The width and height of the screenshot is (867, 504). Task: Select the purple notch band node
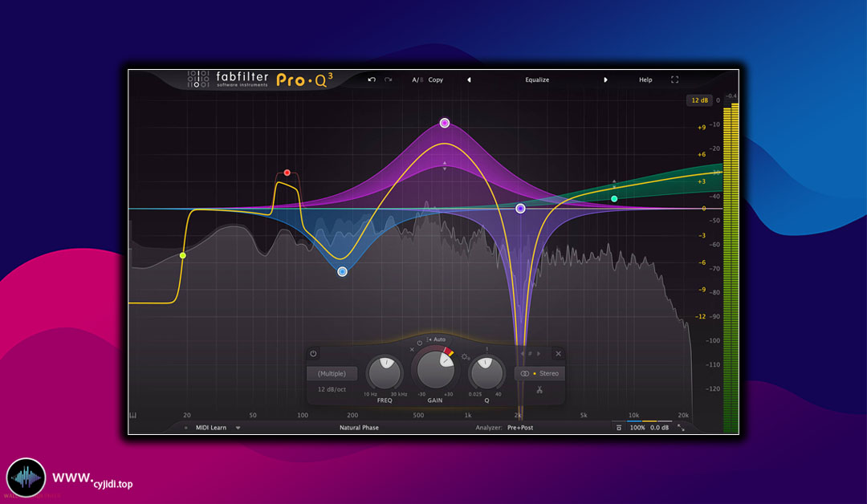click(x=520, y=209)
